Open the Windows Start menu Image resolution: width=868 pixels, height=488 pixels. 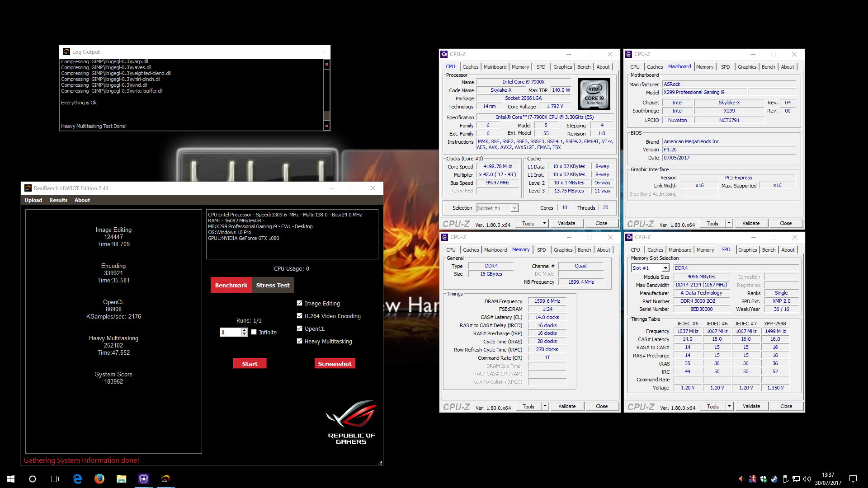pyautogui.click(x=11, y=479)
